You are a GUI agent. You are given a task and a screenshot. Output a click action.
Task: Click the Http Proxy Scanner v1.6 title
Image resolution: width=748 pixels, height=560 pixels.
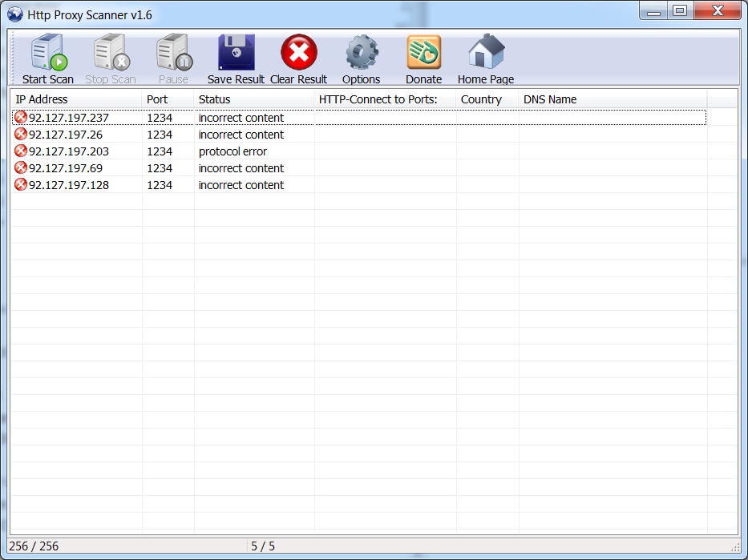[90, 14]
